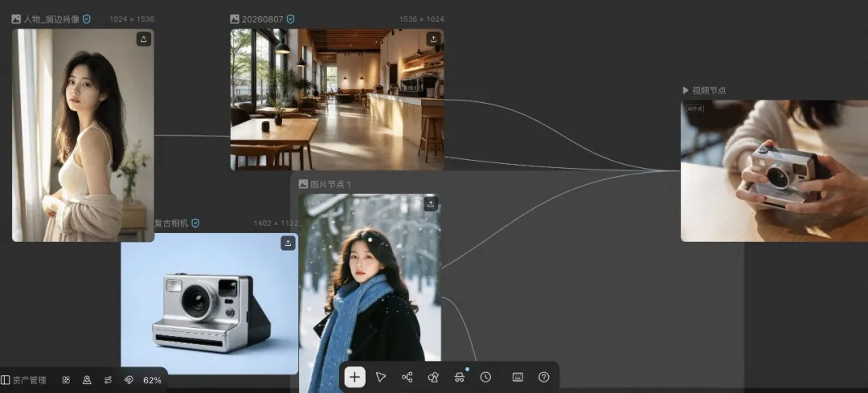This screenshot has height=393, width=868.
Task: Select the 视频节点 video thumbnail
Action: tap(775, 171)
